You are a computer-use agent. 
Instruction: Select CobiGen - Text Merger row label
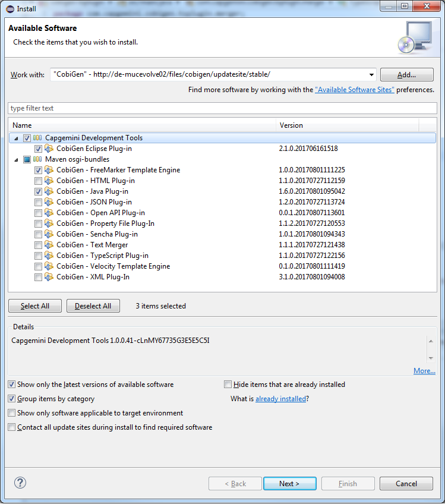click(x=92, y=245)
